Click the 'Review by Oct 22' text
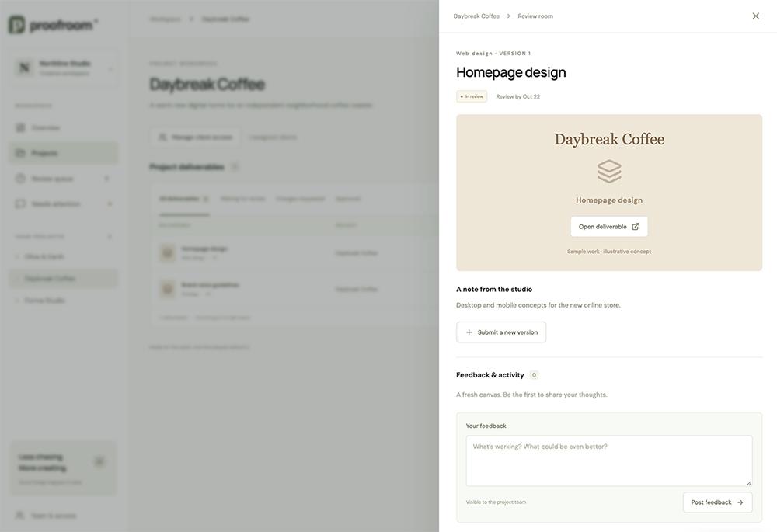 click(x=517, y=96)
